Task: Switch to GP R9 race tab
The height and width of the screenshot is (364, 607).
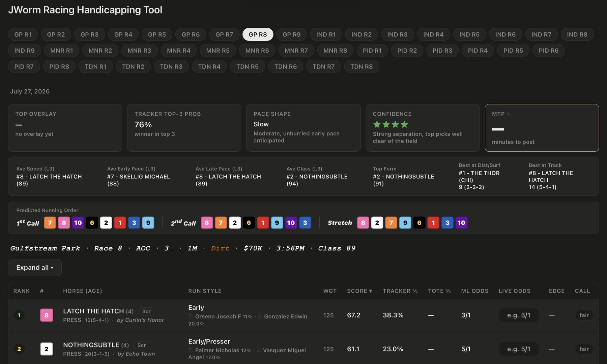Action: pos(292,34)
